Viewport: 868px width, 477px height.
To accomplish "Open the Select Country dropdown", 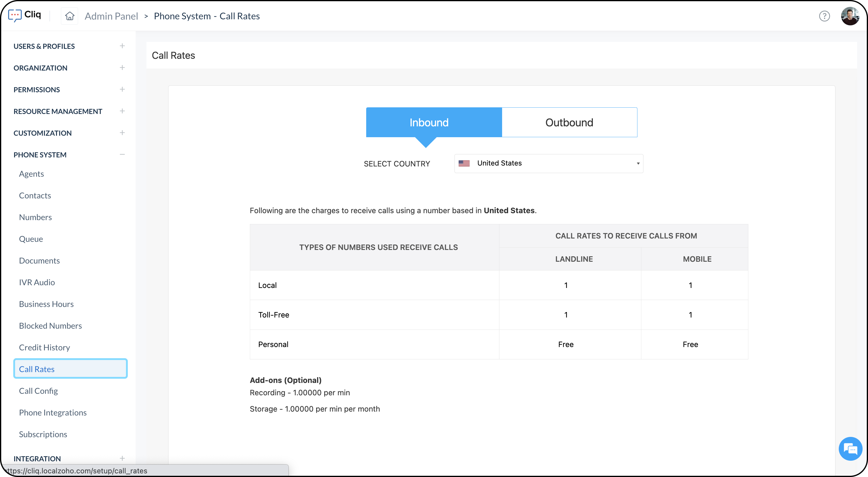I will point(549,163).
